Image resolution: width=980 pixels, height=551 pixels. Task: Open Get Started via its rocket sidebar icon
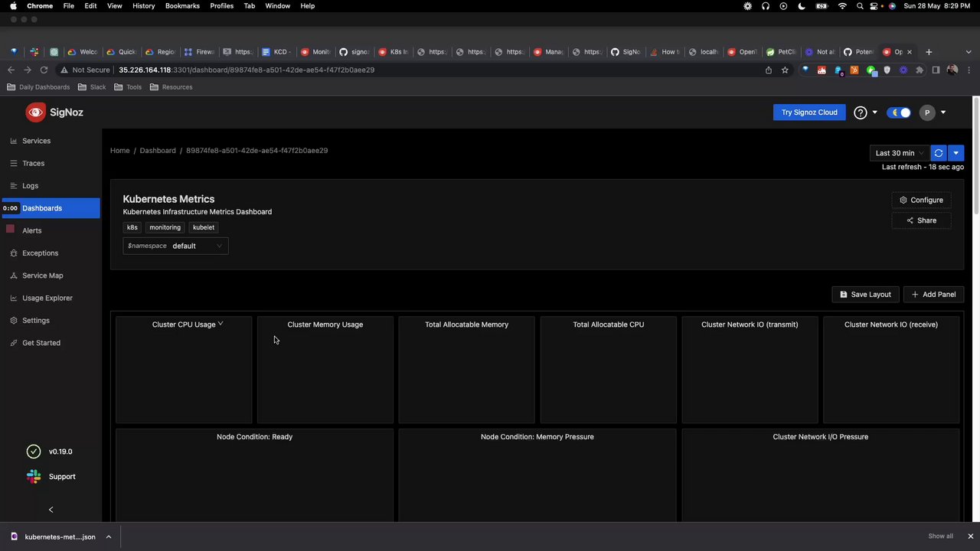tap(13, 343)
